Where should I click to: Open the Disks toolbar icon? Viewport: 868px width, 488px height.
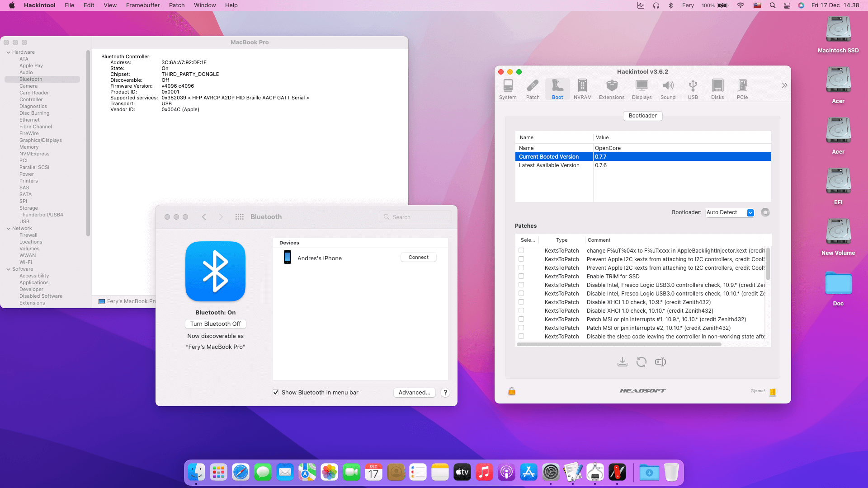(x=717, y=89)
